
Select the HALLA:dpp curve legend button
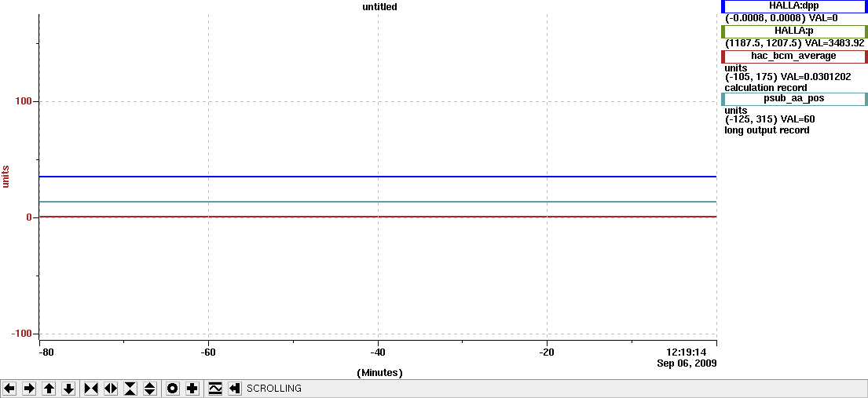(x=794, y=6)
